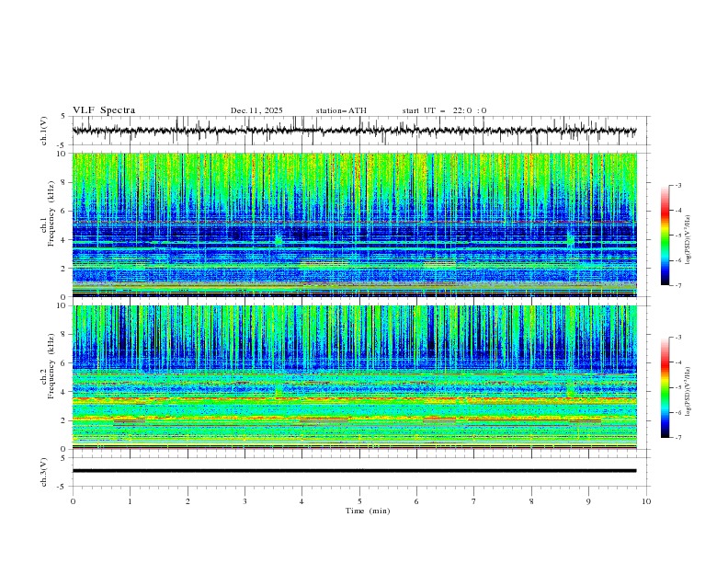Viewport: 728px width, 563px height.
Task: Click the date "Dec. 11, 2025"
Action: point(256,110)
